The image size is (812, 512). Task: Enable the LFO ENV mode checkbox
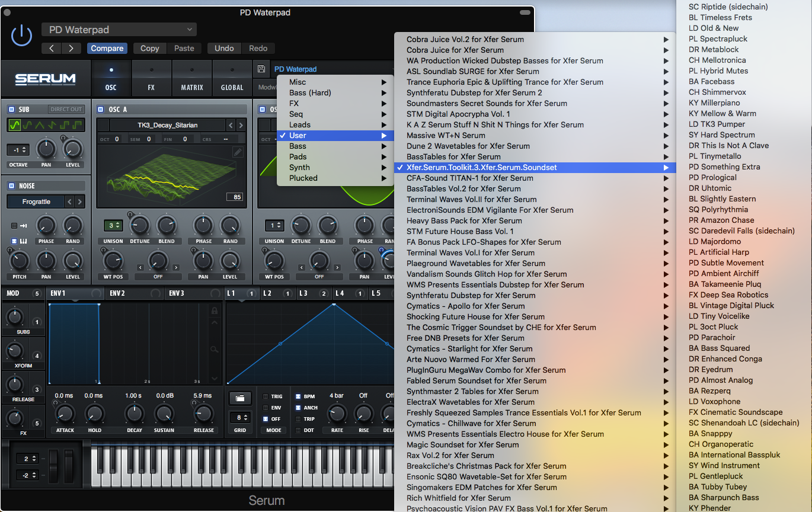pyautogui.click(x=265, y=408)
